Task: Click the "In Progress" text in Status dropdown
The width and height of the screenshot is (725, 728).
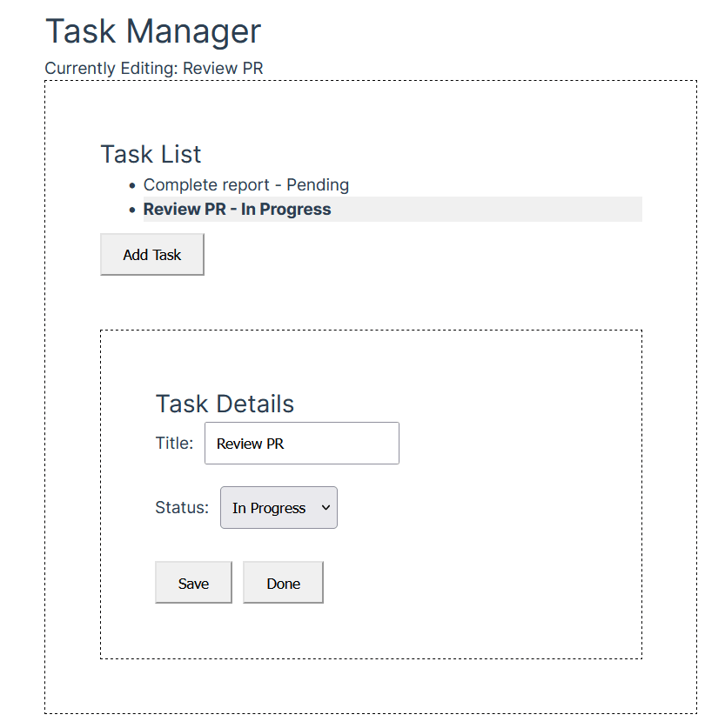Action: pos(269,508)
